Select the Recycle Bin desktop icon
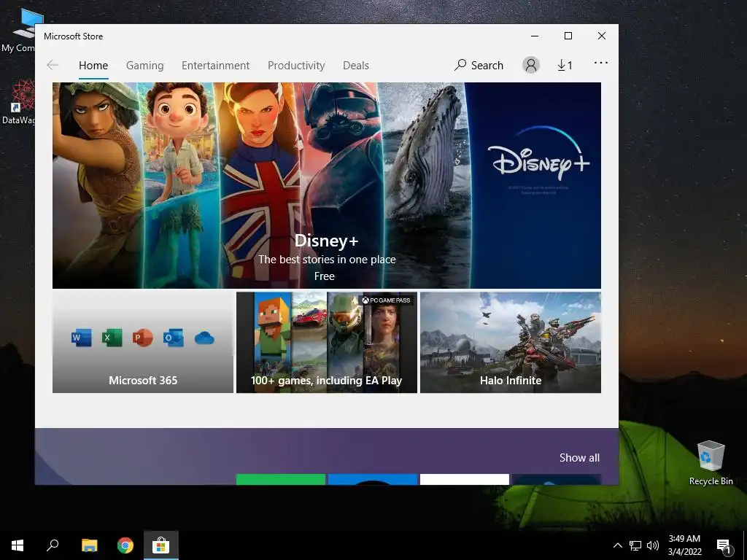This screenshot has width=747, height=560. 711,463
